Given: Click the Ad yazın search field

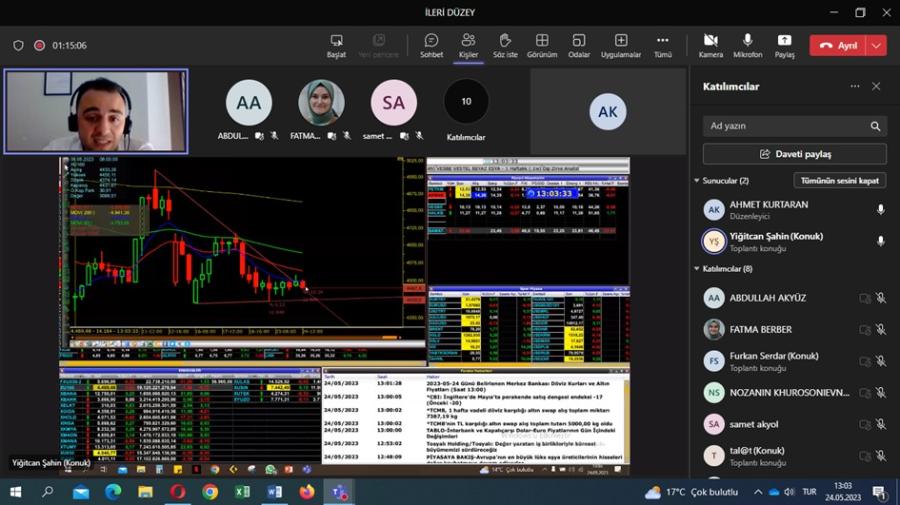Looking at the screenshot, I should pos(785,126).
